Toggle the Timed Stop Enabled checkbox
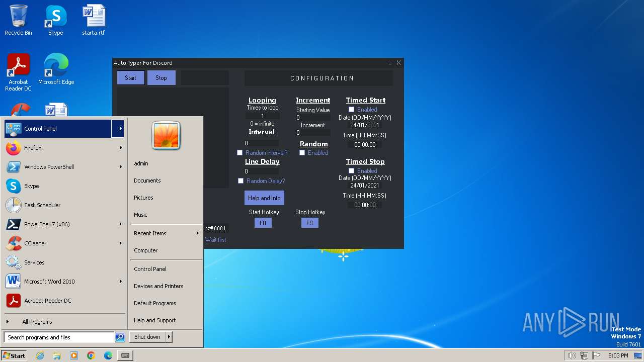Viewport: 644px width, 362px height. click(352, 171)
